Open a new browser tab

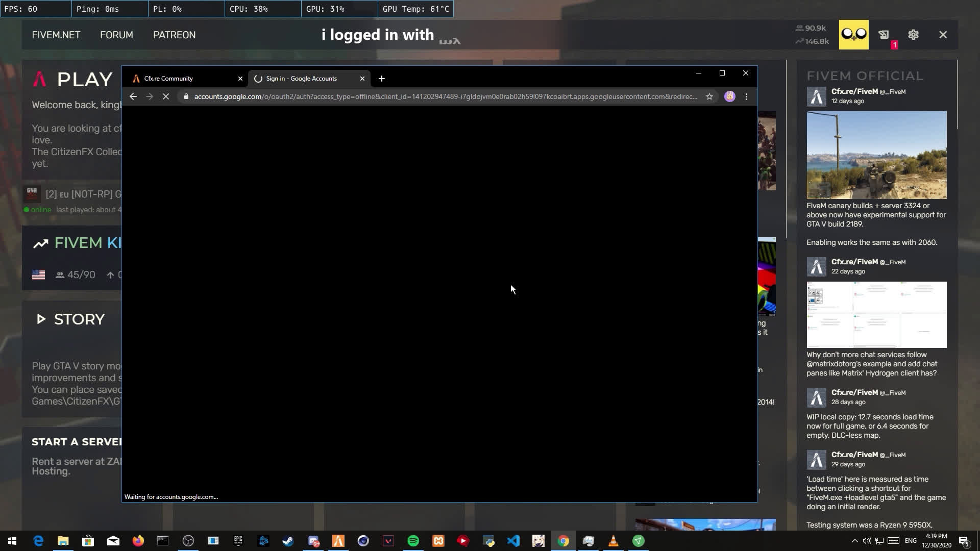coord(381,79)
